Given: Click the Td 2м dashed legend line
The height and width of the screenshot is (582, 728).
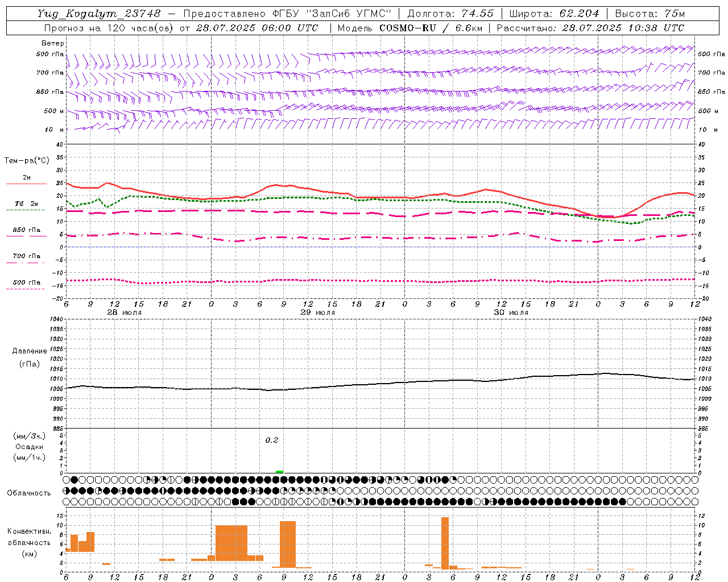Looking at the screenshot, I should 26,210.
